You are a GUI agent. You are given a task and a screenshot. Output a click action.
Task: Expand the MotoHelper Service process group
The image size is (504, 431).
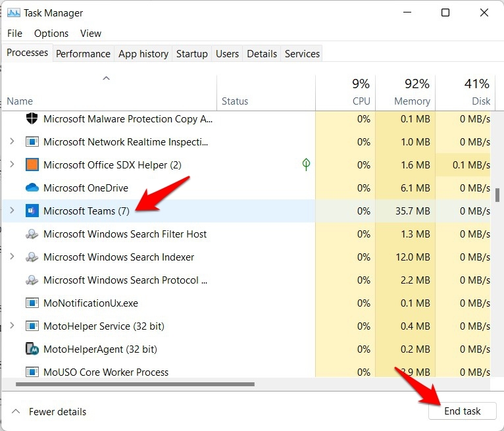pyautogui.click(x=12, y=326)
